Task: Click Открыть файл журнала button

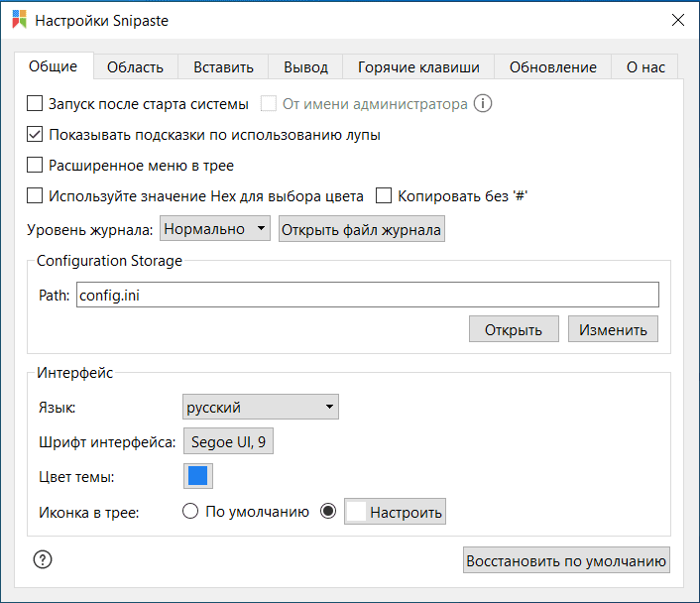Action: coord(361,230)
